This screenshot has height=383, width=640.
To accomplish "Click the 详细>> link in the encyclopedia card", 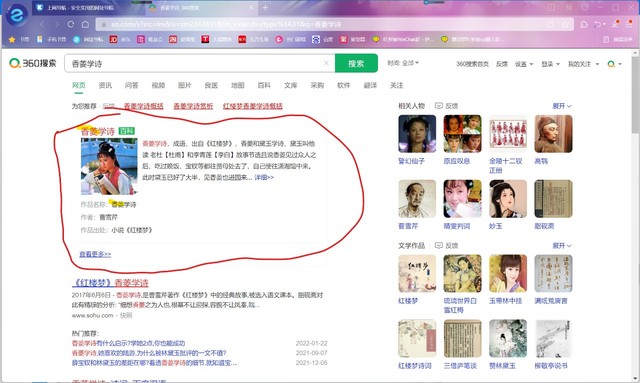I will click(x=264, y=177).
